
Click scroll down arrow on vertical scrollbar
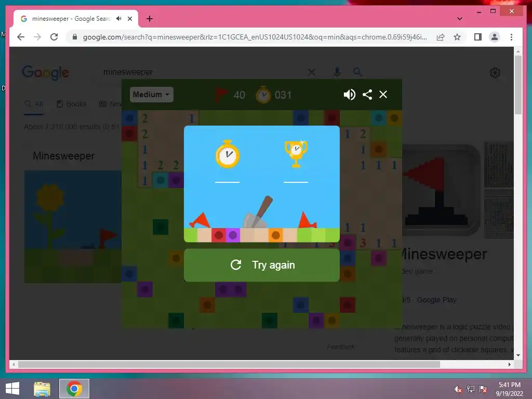click(518, 355)
